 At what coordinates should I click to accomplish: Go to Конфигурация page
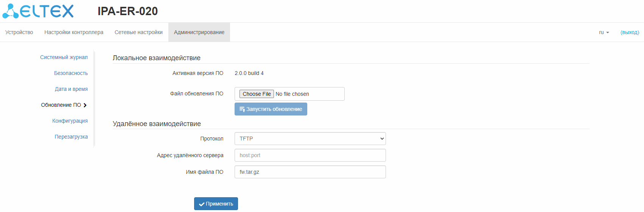click(70, 121)
